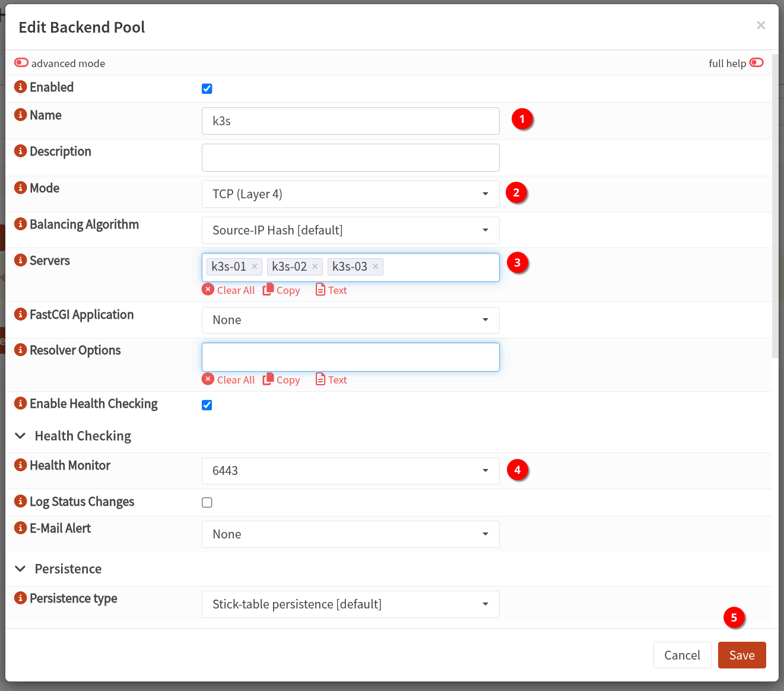Enable Log Status Changes checkbox
Screen dimensions: 784x691
tap(207, 503)
